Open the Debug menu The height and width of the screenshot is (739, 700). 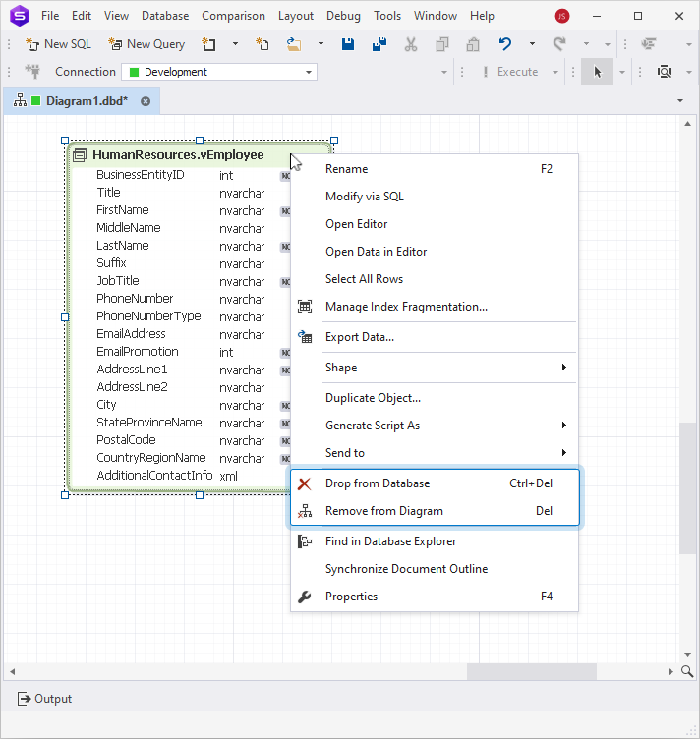point(343,16)
